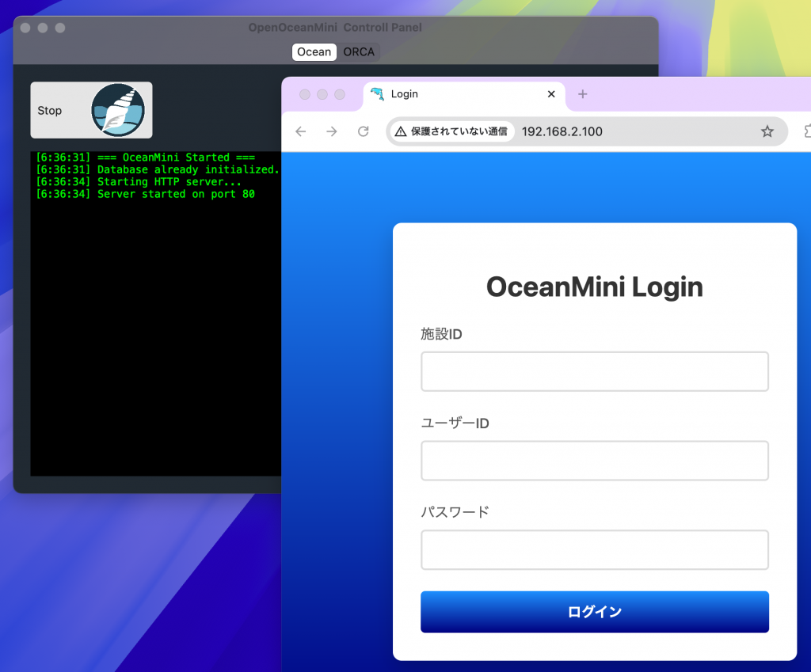Click the forward arrow in the browser
This screenshot has height=672, width=811.
coord(332,131)
